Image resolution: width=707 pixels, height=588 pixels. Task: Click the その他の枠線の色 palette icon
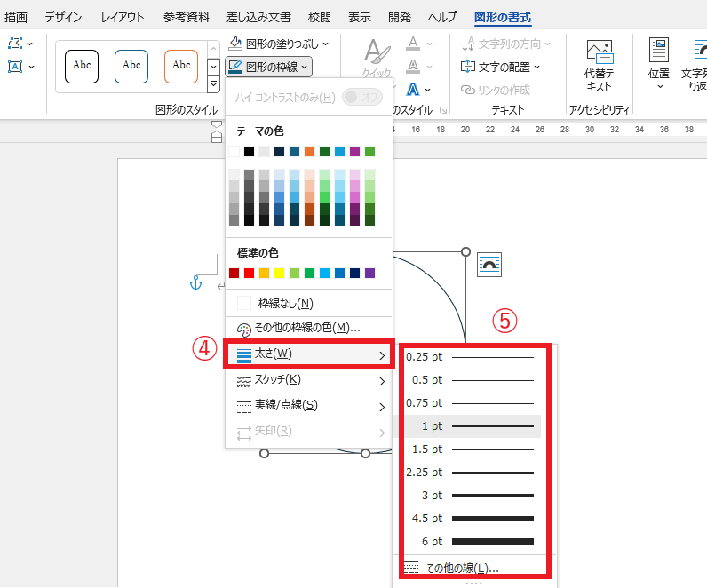coord(244,330)
